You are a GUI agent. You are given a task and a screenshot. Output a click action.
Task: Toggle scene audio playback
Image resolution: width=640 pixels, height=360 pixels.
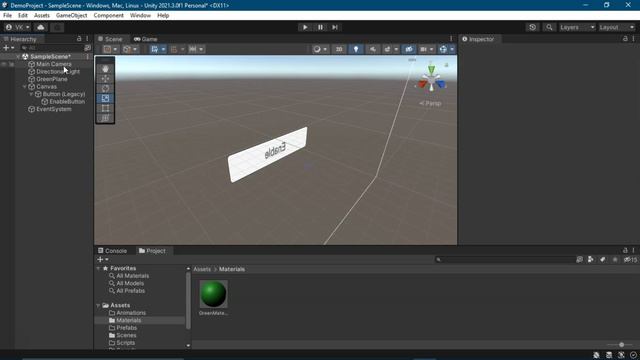(373, 49)
